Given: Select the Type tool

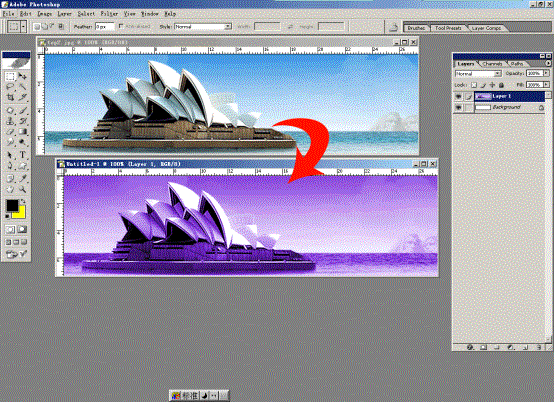Looking at the screenshot, I should (x=23, y=155).
